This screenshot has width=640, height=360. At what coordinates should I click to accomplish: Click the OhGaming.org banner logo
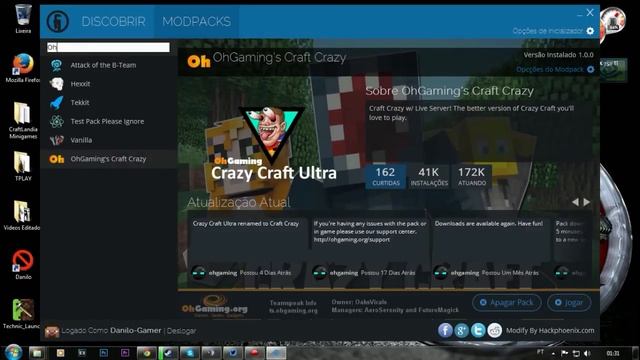215,306
